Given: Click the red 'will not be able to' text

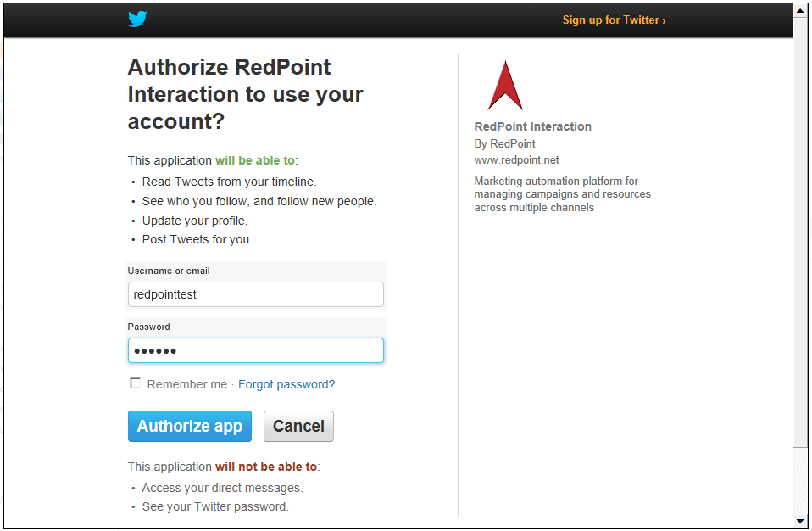Looking at the screenshot, I should click(265, 467).
